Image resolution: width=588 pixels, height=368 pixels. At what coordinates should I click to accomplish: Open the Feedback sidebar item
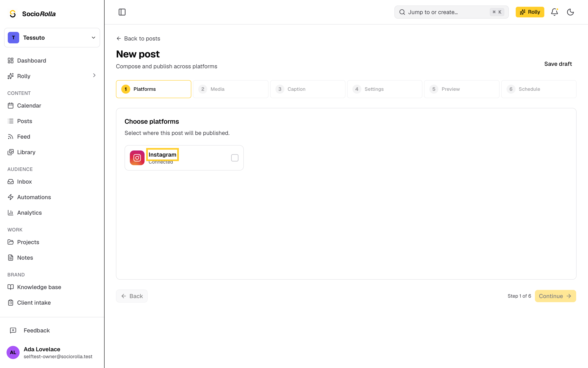tap(52, 330)
